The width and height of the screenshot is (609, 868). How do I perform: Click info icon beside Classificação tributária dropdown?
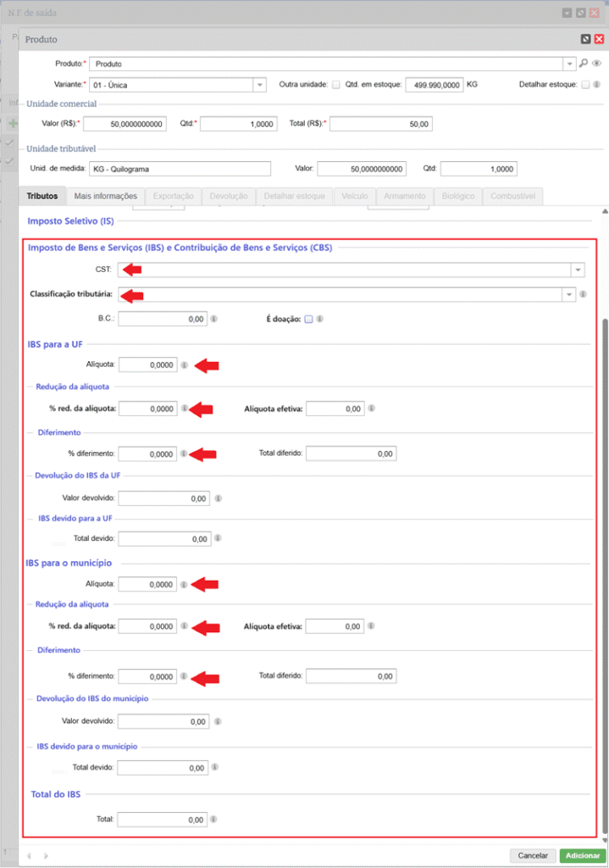[x=584, y=295]
